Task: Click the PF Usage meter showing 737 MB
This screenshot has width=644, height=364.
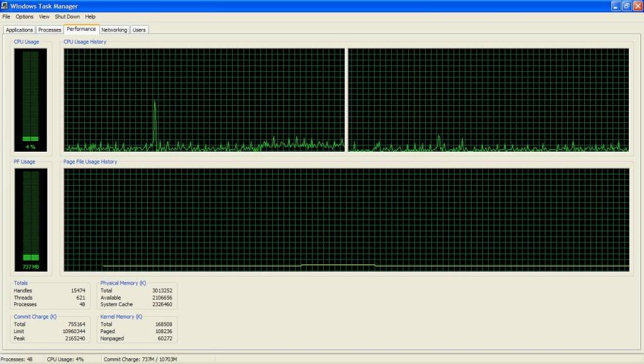Action: pos(30,219)
